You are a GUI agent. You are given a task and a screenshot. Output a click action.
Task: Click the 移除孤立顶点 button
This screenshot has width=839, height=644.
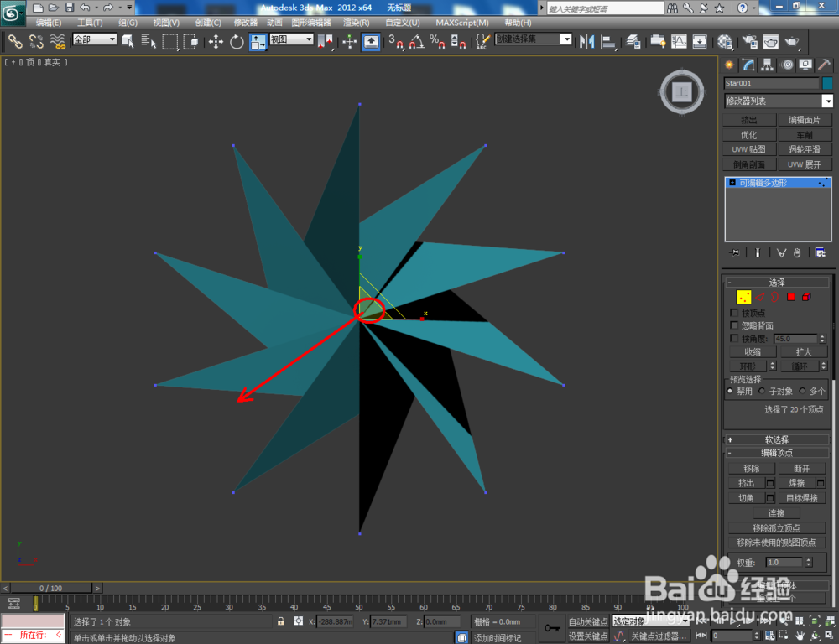(776, 528)
